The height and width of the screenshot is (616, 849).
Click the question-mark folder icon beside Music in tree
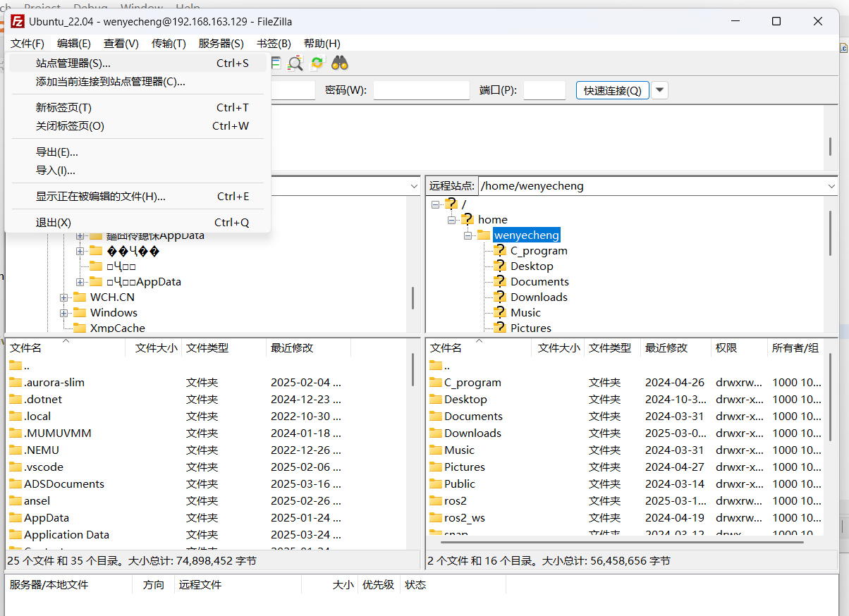point(499,312)
